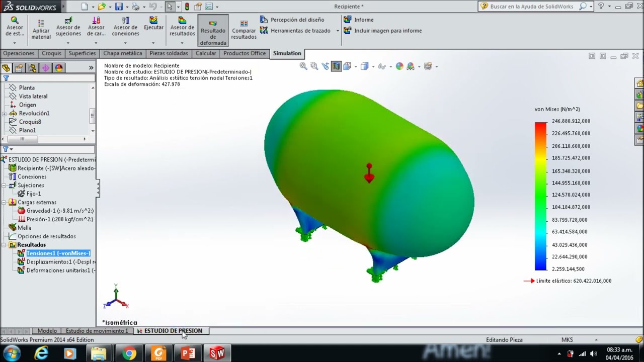Click Herramientas de trazado
The width and height of the screenshot is (644, 362).
[295, 31]
